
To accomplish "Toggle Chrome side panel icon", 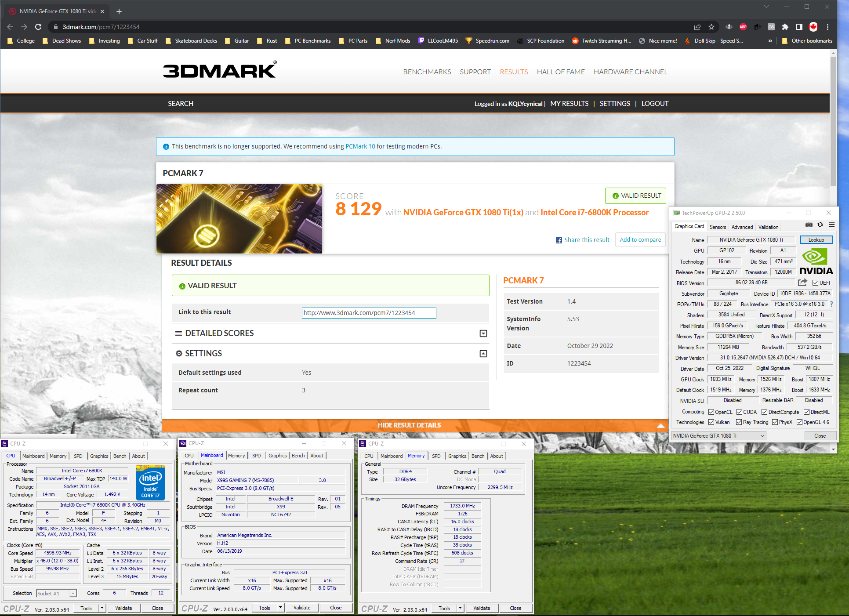I will click(x=799, y=27).
